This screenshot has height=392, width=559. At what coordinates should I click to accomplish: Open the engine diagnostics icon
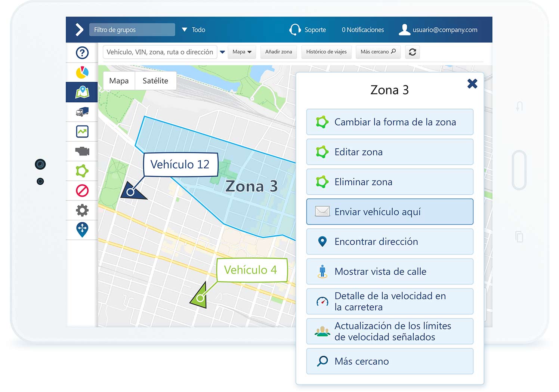[82, 151]
